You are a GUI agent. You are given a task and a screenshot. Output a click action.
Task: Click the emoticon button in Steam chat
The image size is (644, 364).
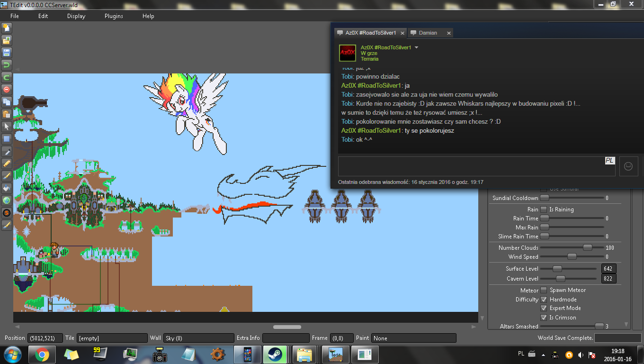click(x=628, y=166)
